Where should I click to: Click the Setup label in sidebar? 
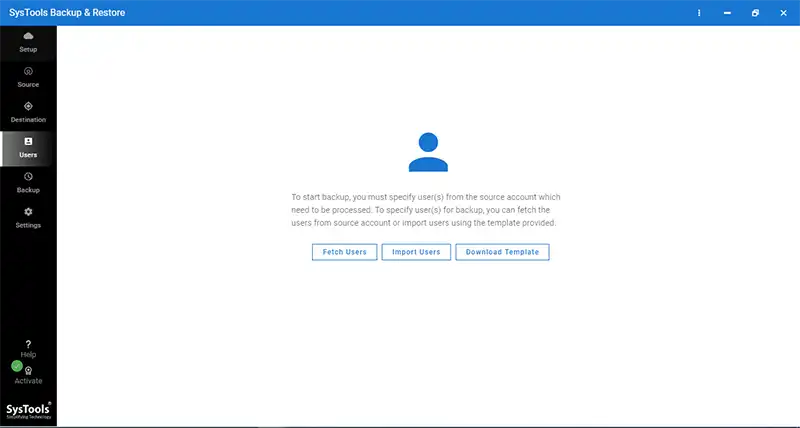[28, 49]
